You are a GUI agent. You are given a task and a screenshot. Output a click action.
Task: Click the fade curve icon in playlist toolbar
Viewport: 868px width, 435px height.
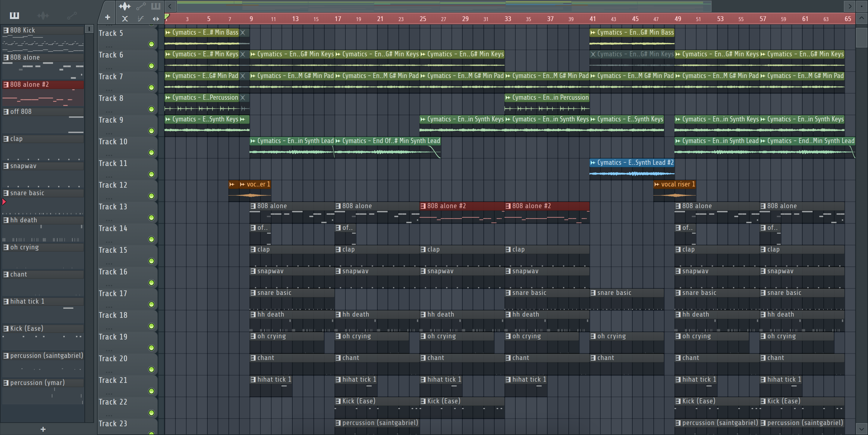click(x=140, y=19)
